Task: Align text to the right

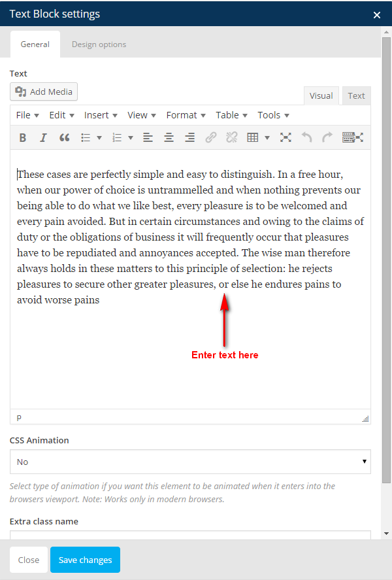Action: coord(189,137)
